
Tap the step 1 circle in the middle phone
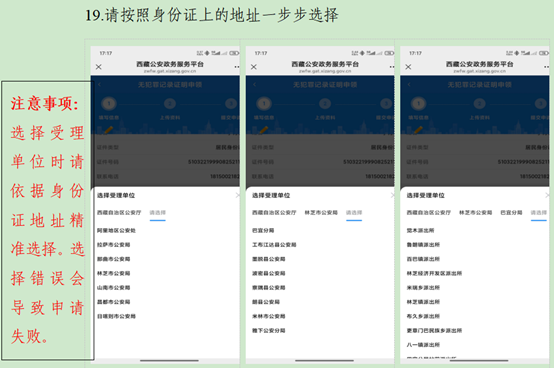coord(264,104)
